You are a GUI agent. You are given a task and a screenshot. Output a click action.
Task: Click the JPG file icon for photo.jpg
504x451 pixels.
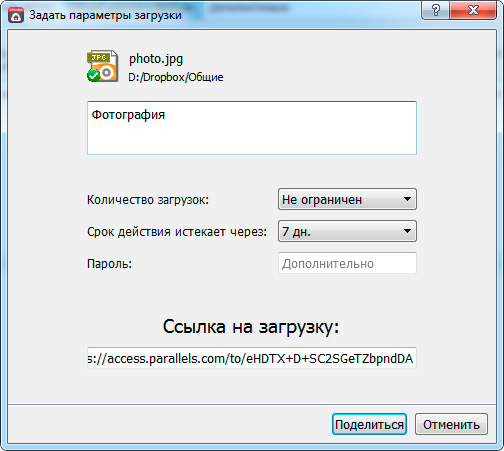click(x=103, y=66)
